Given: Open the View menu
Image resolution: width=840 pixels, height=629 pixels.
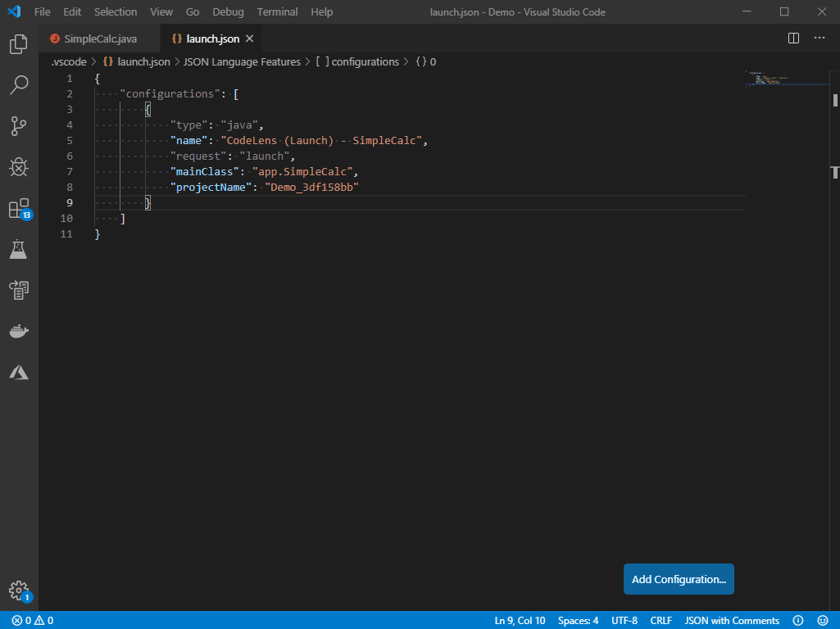Looking at the screenshot, I should point(161,11).
